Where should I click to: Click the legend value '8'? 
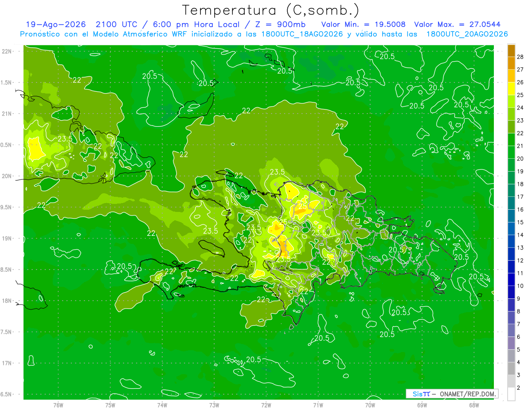click(x=520, y=312)
